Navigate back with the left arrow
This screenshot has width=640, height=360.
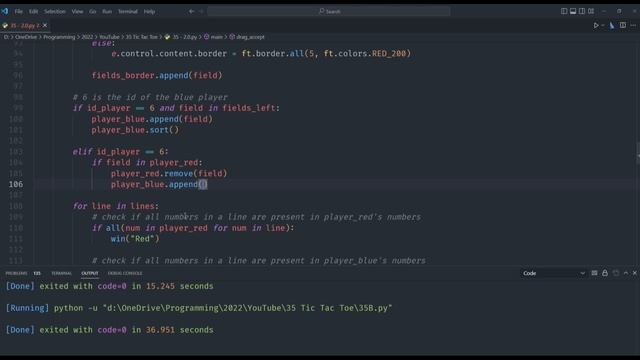(191, 11)
